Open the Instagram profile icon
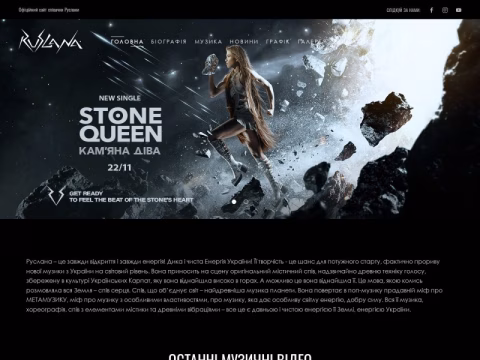480x360 pixels. coord(445,10)
